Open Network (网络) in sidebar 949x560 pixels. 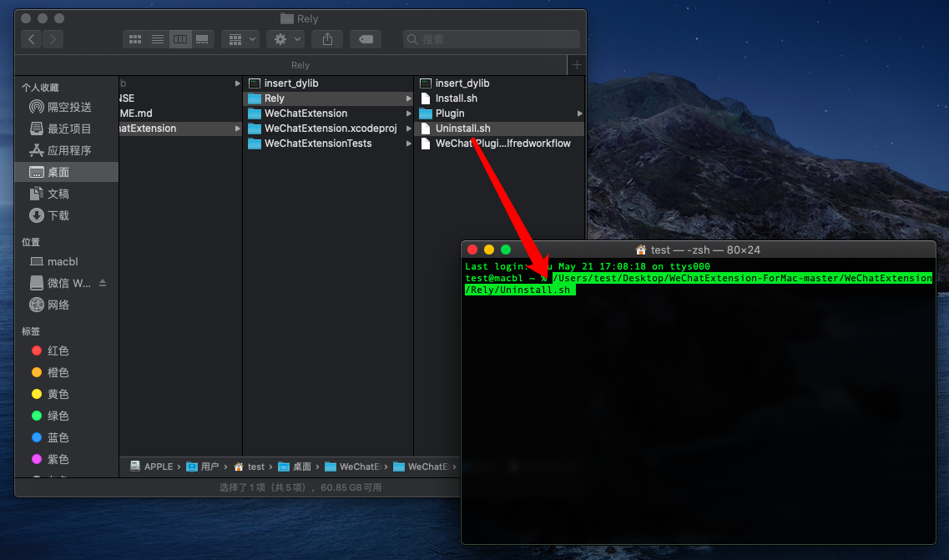pyautogui.click(x=67, y=305)
